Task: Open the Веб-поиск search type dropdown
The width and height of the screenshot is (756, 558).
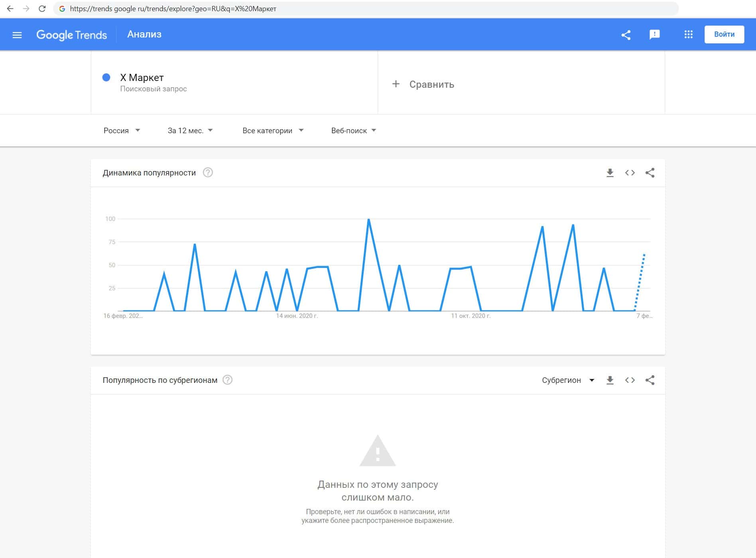Action: [353, 130]
